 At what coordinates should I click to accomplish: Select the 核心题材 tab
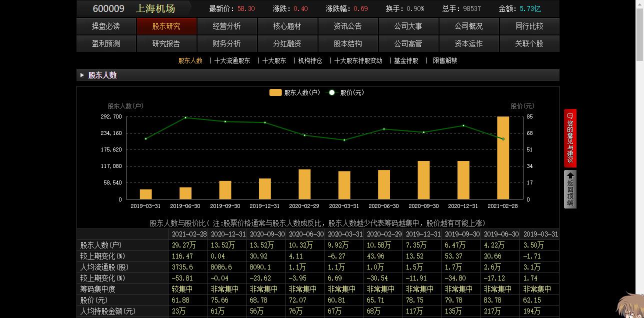pyautogui.click(x=287, y=26)
